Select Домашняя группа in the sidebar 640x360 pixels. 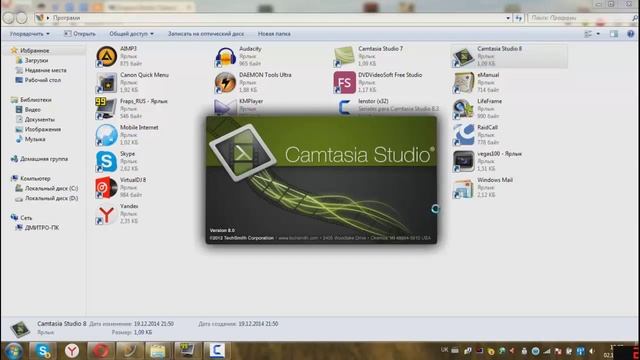[x=44, y=159]
